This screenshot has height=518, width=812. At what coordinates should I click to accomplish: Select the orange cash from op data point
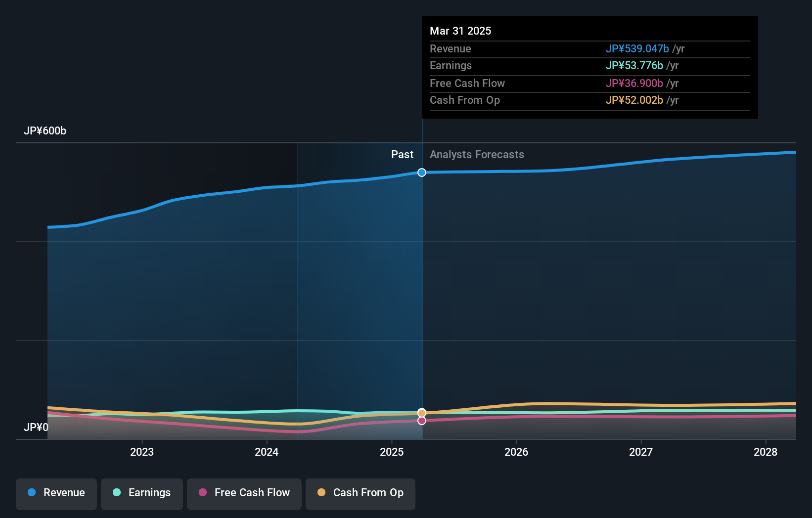click(422, 413)
